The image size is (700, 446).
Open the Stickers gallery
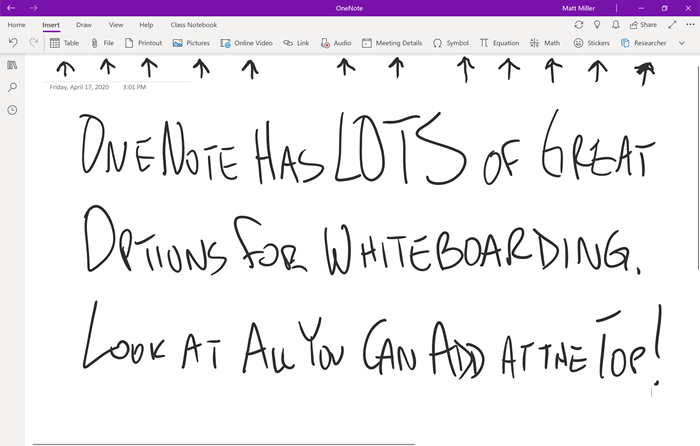click(x=592, y=43)
